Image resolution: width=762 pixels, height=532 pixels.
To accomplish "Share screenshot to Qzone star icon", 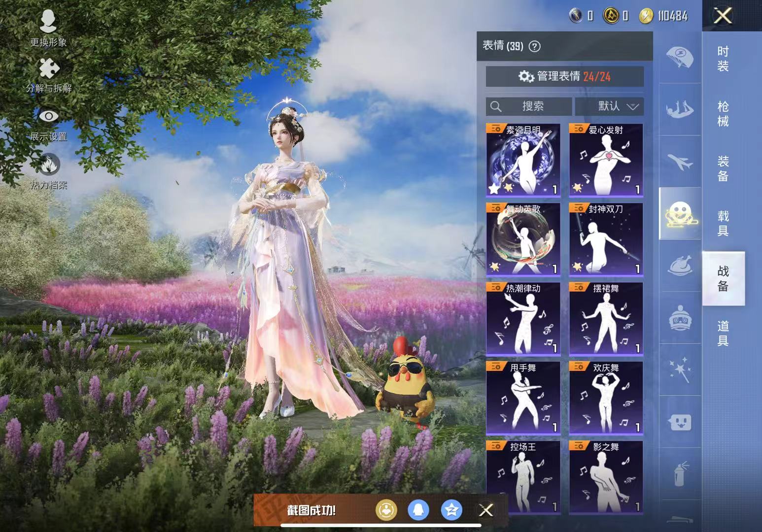I will click(x=451, y=510).
